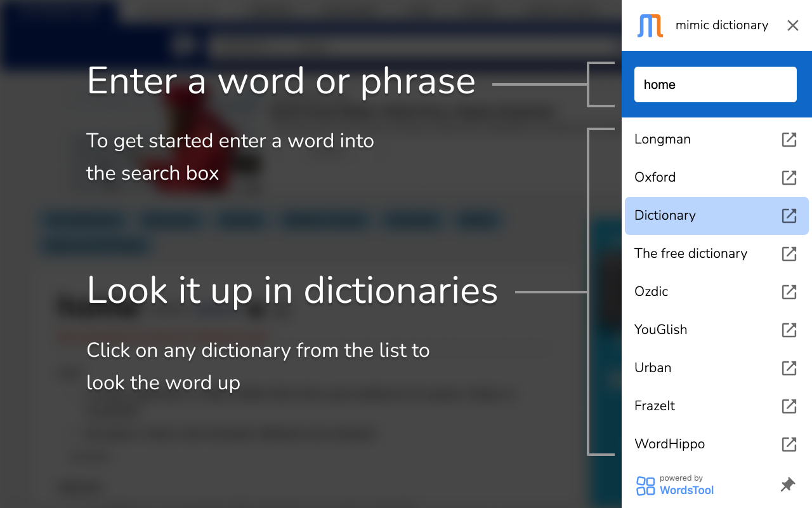The height and width of the screenshot is (508, 812).
Task: Click the mimic dictionary logo
Action: point(650,25)
